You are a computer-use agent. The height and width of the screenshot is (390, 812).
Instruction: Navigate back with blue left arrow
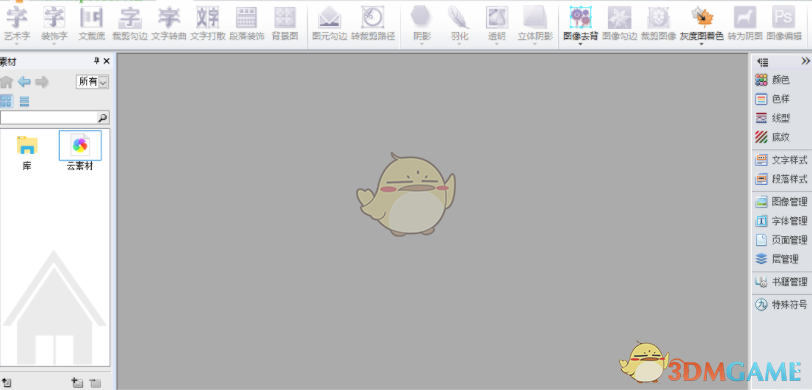pyautogui.click(x=24, y=82)
